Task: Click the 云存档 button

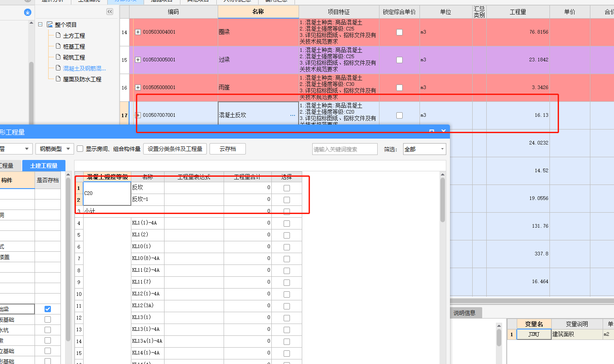Action: tap(228, 149)
